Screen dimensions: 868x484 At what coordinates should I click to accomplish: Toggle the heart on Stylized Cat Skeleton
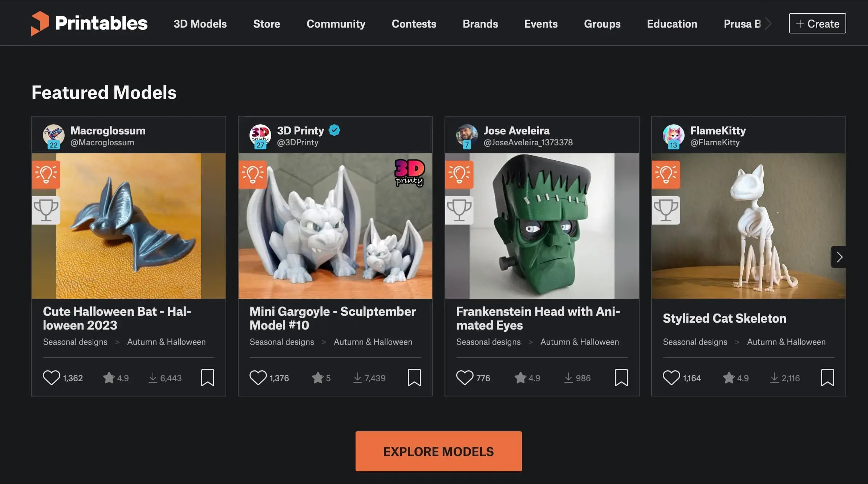pyautogui.click(x=671, y=378)
